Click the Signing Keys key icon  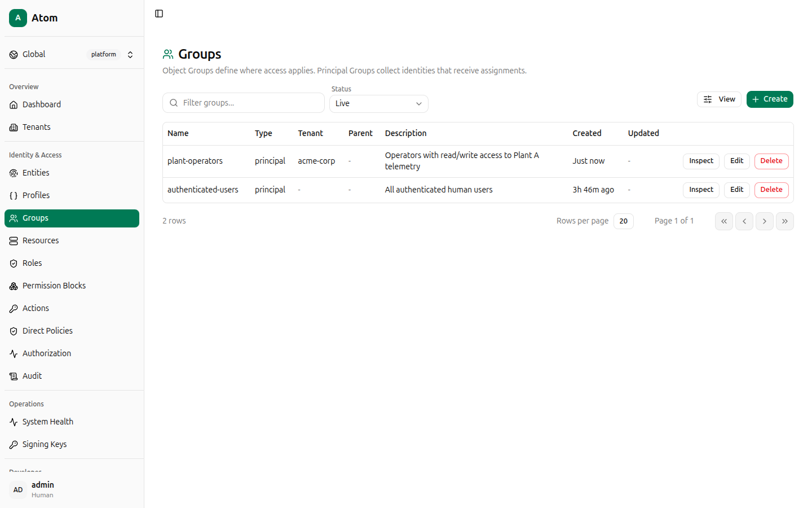point(14,445)
